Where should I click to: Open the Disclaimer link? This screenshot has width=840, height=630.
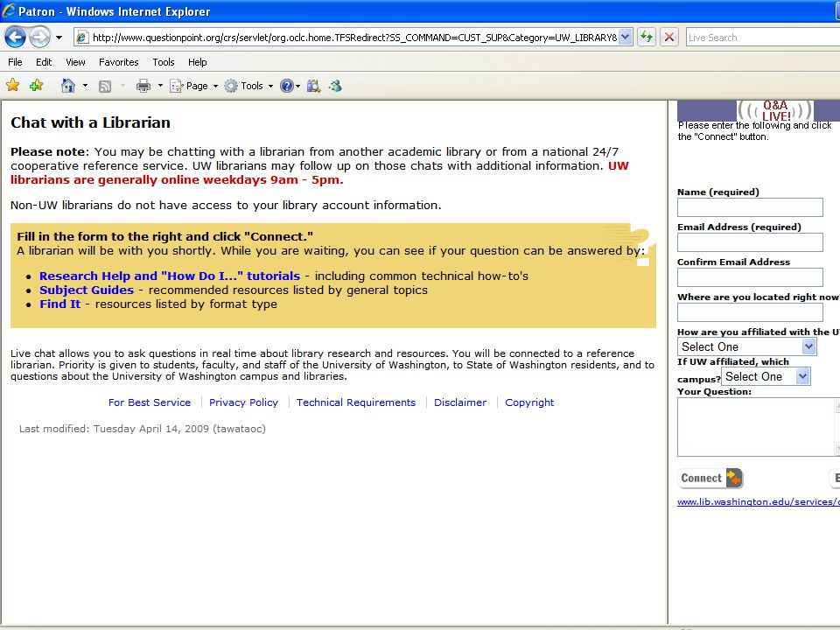click(x=460, y=402)
